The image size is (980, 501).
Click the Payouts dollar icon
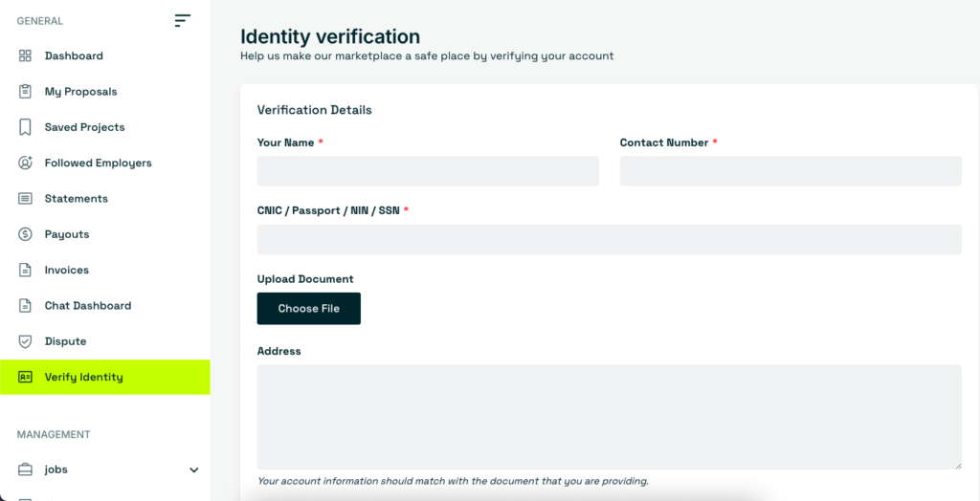tap(25, 234)
